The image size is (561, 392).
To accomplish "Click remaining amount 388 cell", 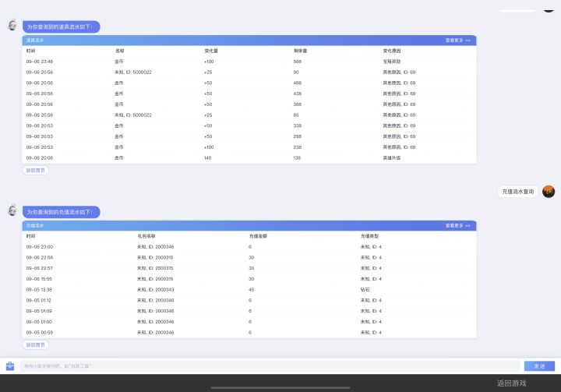I will [298, 104].
